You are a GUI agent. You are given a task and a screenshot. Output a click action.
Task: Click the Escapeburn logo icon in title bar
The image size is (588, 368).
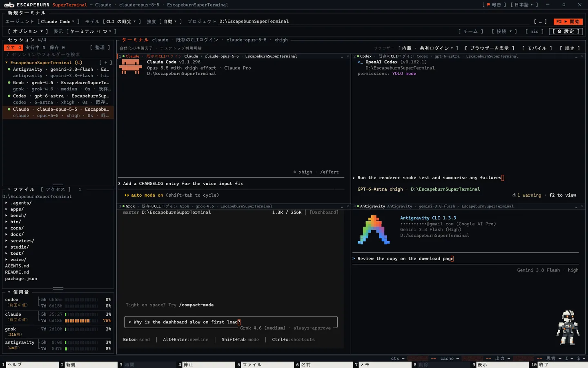point(9,5)
